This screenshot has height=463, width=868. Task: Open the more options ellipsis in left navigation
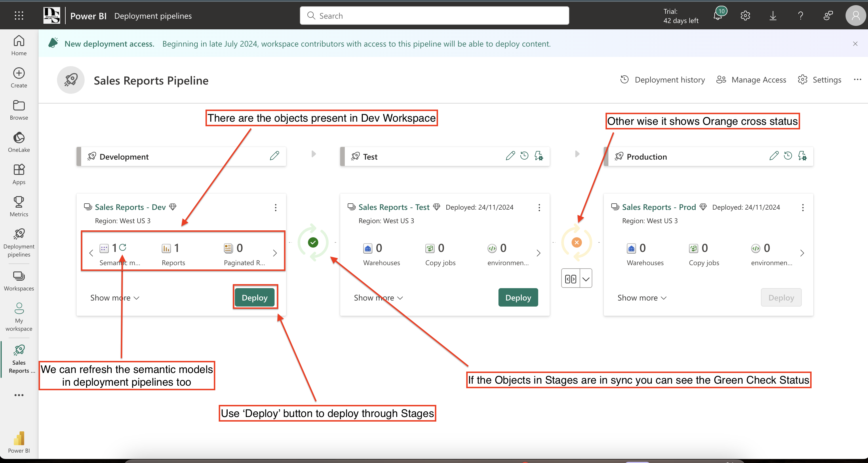(x=19, y=395)
